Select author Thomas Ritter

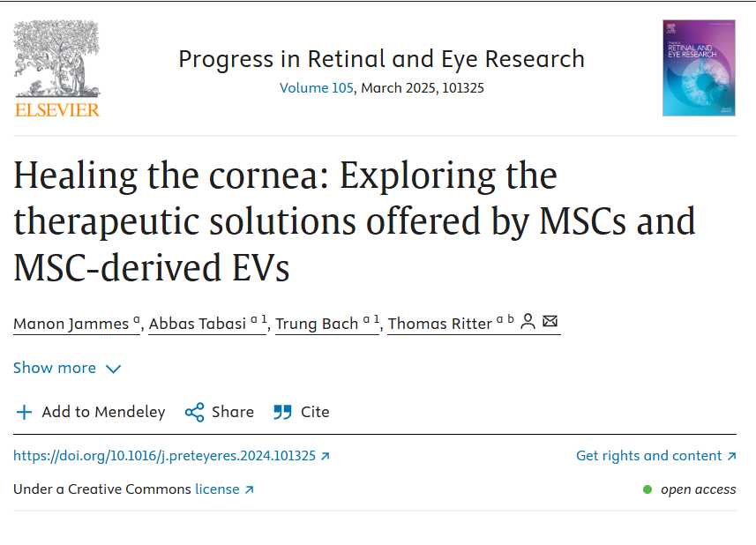click(440, 324)
